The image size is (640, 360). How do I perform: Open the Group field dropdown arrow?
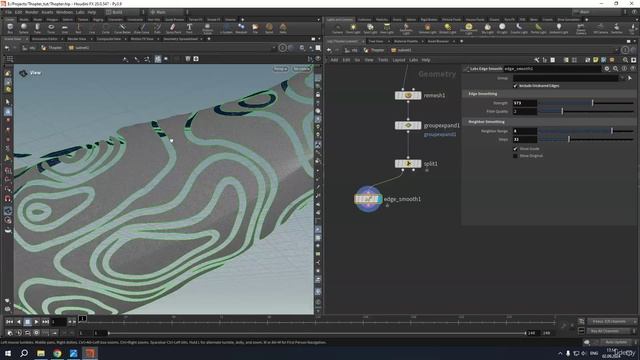[x=622, y=78]
